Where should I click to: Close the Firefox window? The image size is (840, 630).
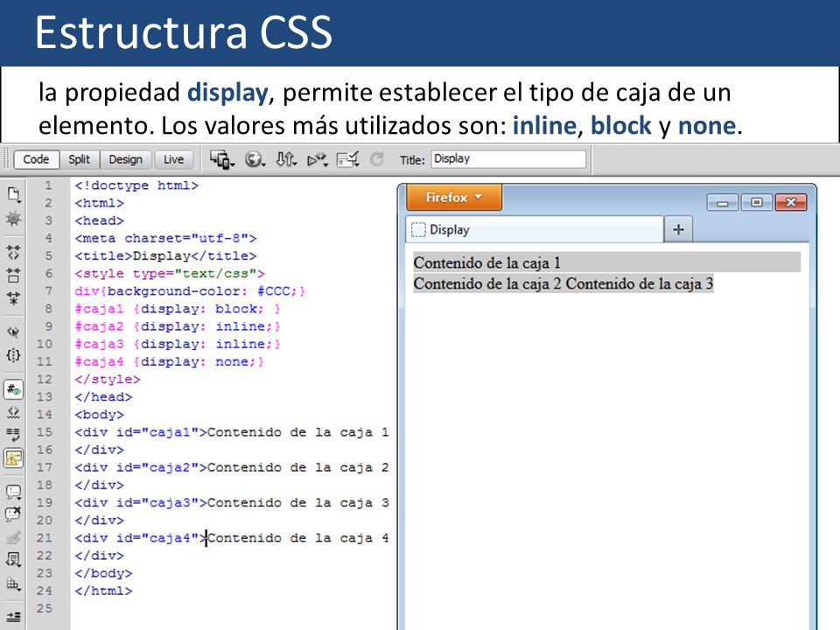click(x=791, y=202)
